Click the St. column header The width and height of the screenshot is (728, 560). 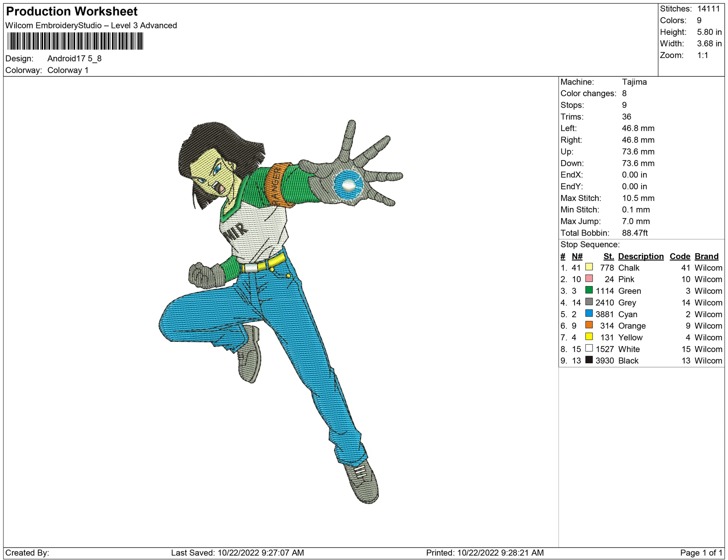(x=608, y=256)
